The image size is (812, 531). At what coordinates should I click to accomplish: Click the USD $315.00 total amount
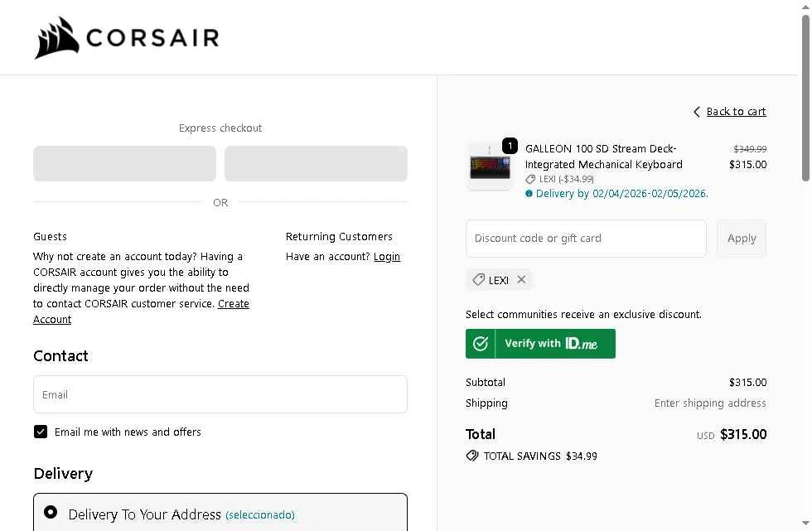point(732,435)
